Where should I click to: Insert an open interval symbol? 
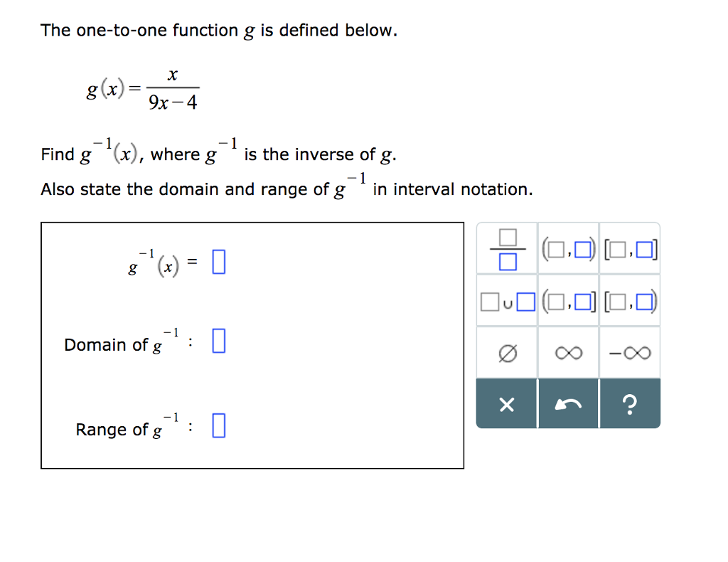(x=568, y=249)
